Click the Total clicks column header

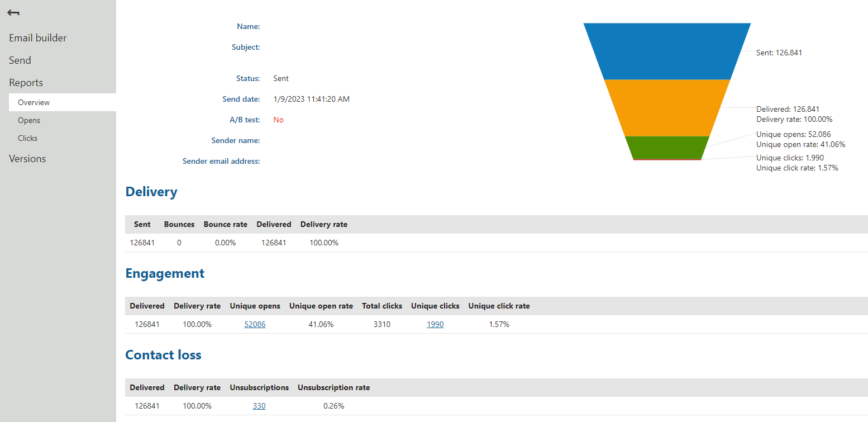[x=382, y=306]
